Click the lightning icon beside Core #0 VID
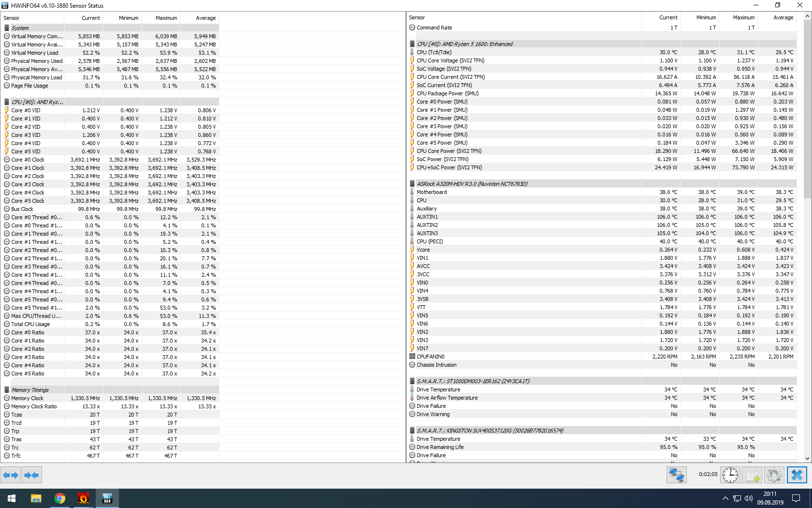The height and width of the screenshot is (508, 812). 7,110
